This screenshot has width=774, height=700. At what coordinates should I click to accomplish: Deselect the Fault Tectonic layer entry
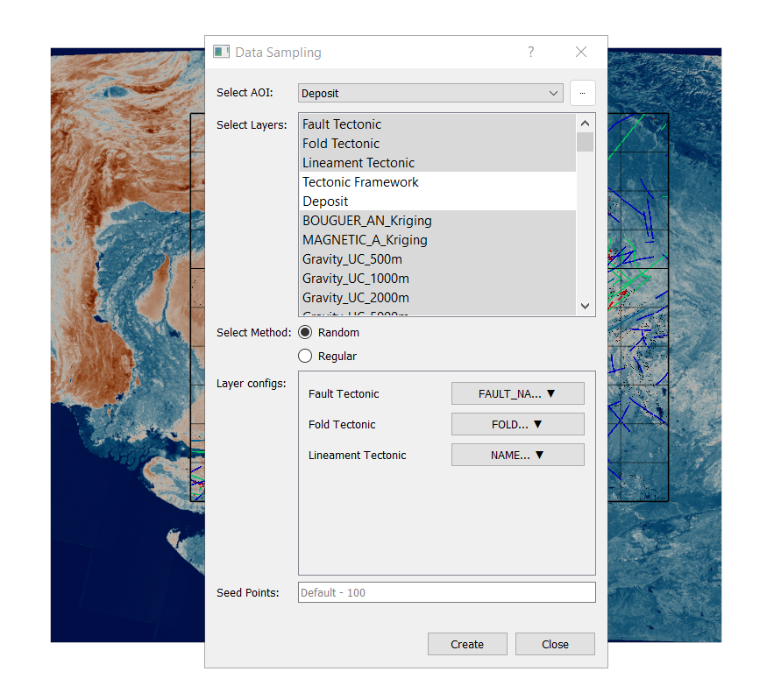pos(342,124)
